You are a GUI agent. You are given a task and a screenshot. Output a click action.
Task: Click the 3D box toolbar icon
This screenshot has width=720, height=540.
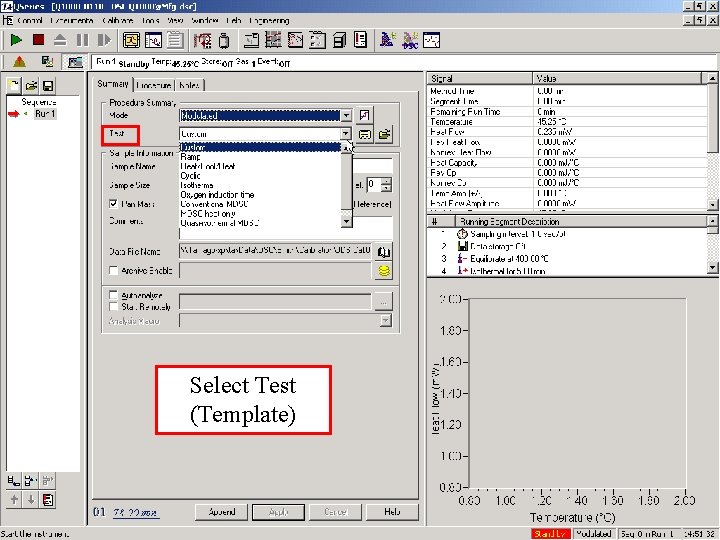click(339, 40)
